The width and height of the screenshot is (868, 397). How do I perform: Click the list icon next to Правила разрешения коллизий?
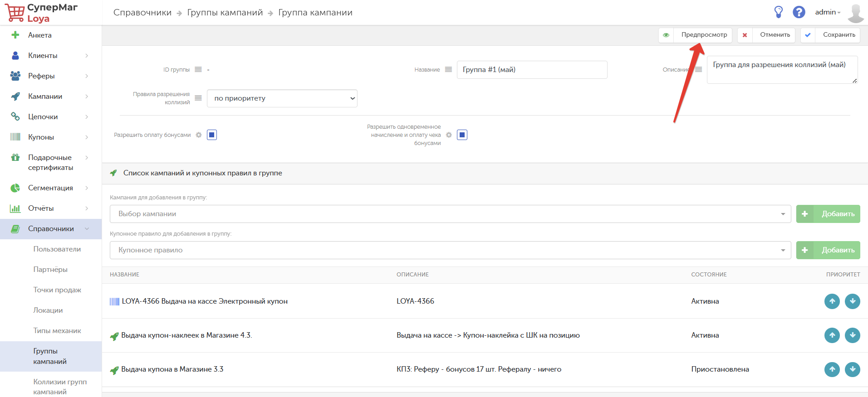[x=198, y=98]
